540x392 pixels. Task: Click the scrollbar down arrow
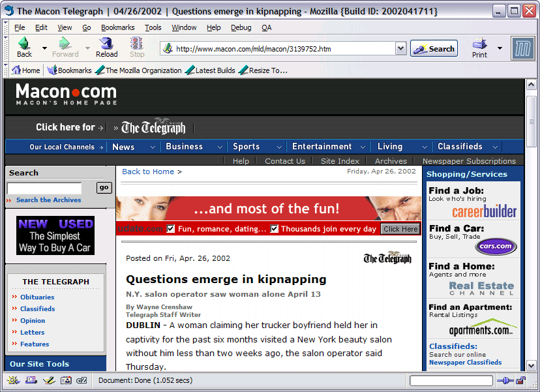point(531,366)
